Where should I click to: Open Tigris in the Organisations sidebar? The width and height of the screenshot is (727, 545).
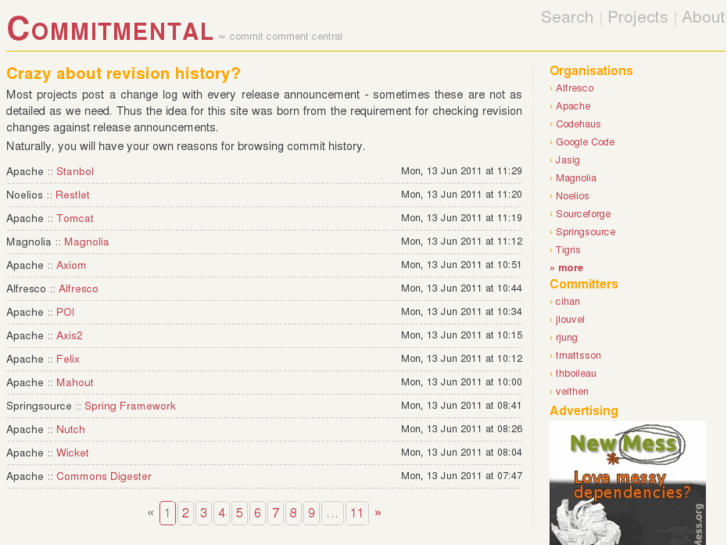(x=568, y=250)
